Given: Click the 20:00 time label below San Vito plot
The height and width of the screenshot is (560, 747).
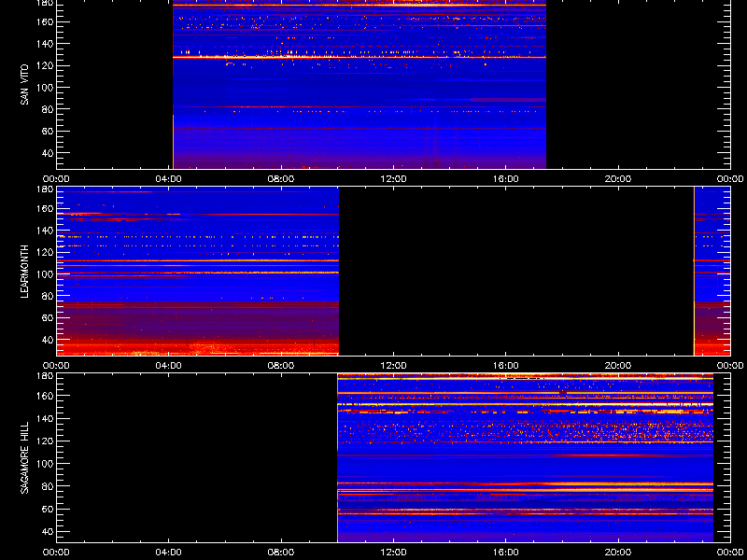Looking at the screenshot, I should pyautogui.click(x=618, y=179).
